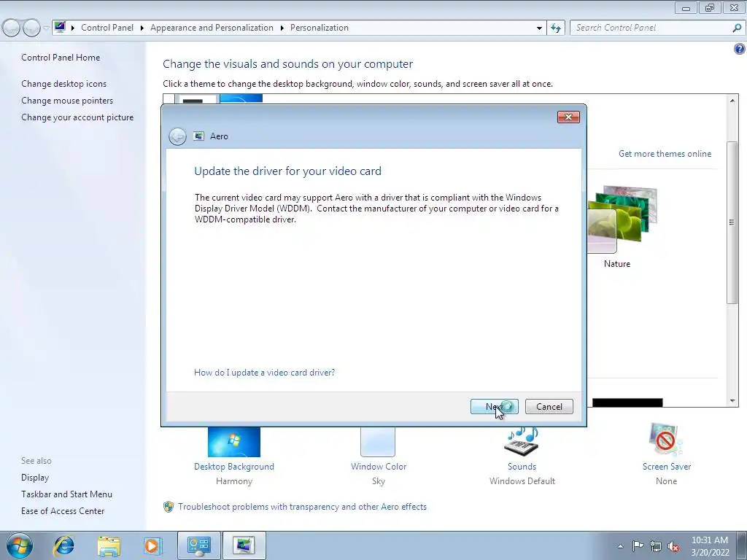The width and height of the screenshot is (747, 560).
Task: Open the taskbar clock showing 10:31 AM
Action: (709, 546)
